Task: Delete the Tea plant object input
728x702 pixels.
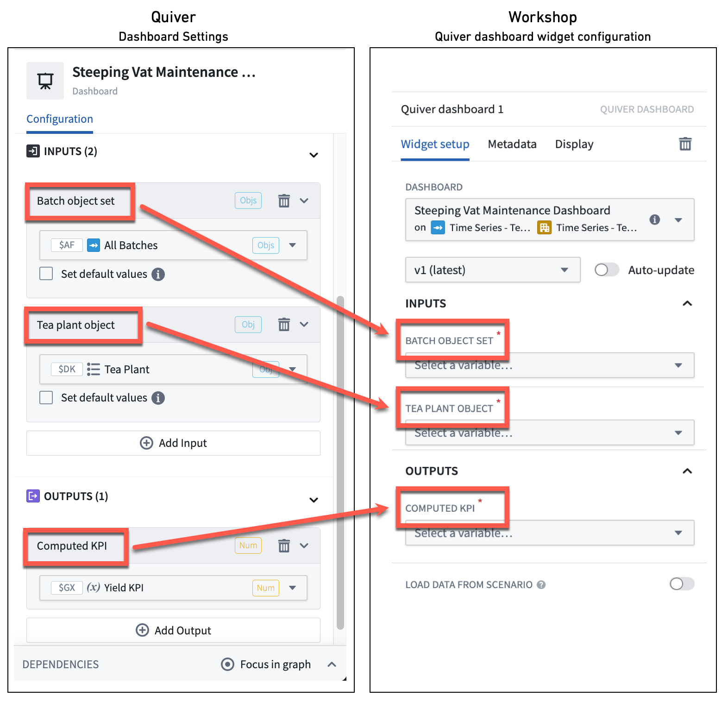Action: pyautogui.click(x=284, y=324)
